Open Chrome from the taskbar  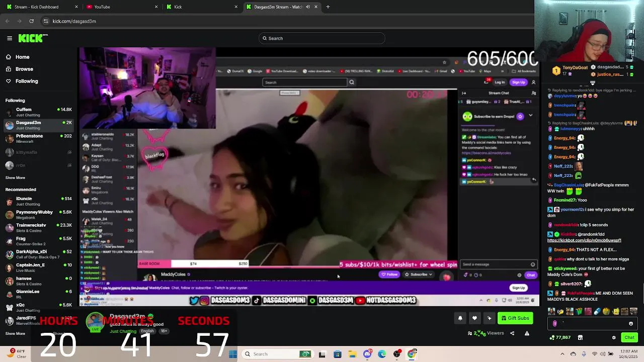(x=412, y=354)
